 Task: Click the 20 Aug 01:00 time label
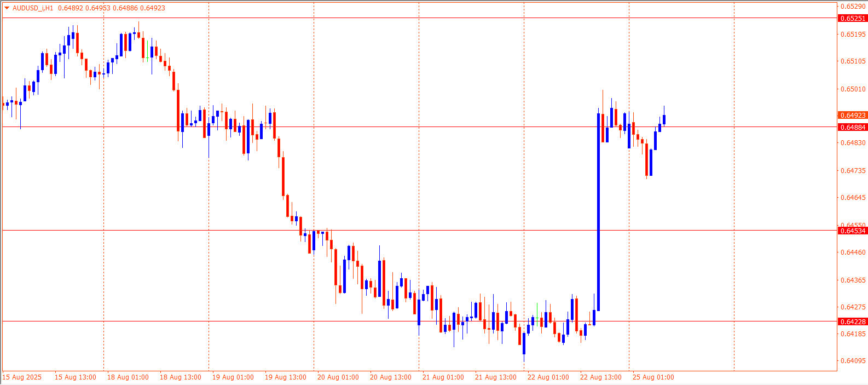click(338, 377)
